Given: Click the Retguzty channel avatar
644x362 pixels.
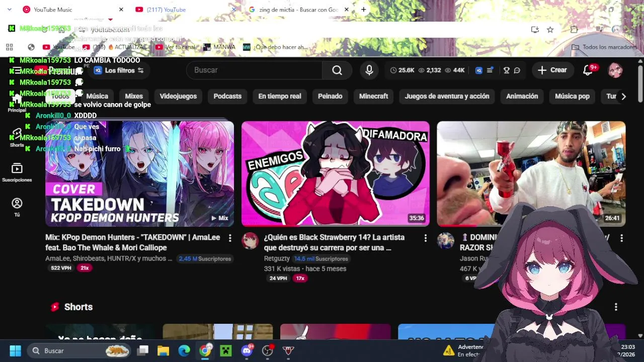Looking at the screenshot, I should tap(250, 241).
